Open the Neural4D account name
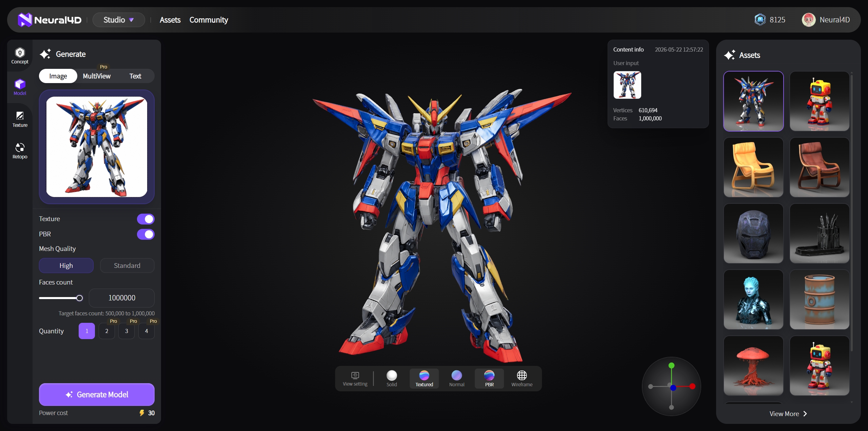Screen dimensions: 868x431 835,20
